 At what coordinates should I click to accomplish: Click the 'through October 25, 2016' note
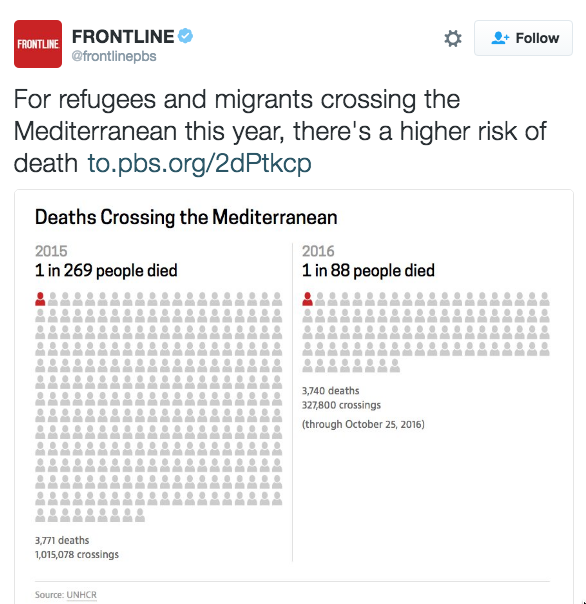(x=363, y=424)
